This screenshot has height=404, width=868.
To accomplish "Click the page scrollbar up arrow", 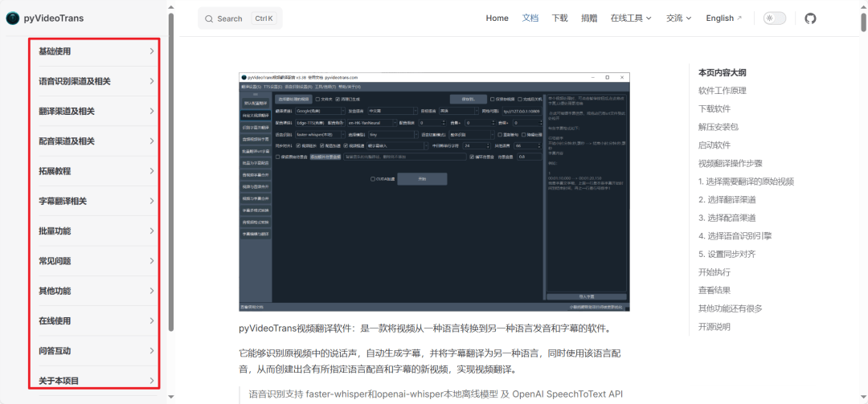I will [863, 6].
